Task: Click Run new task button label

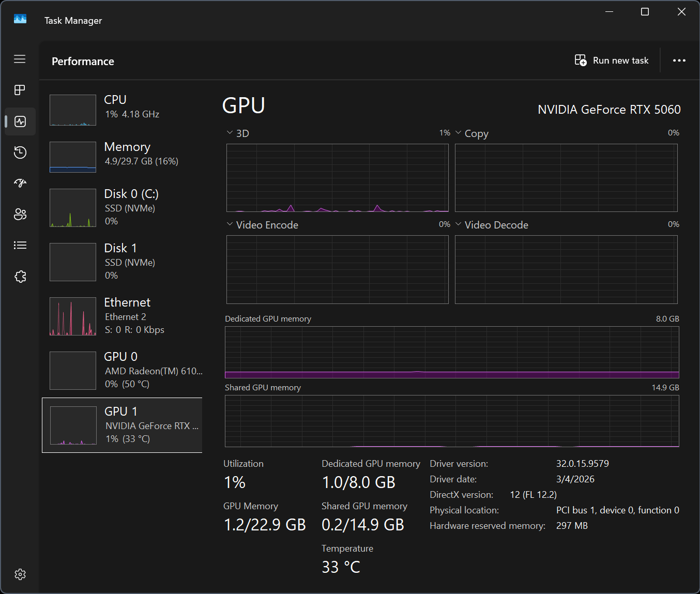Action: pos(620,60)
